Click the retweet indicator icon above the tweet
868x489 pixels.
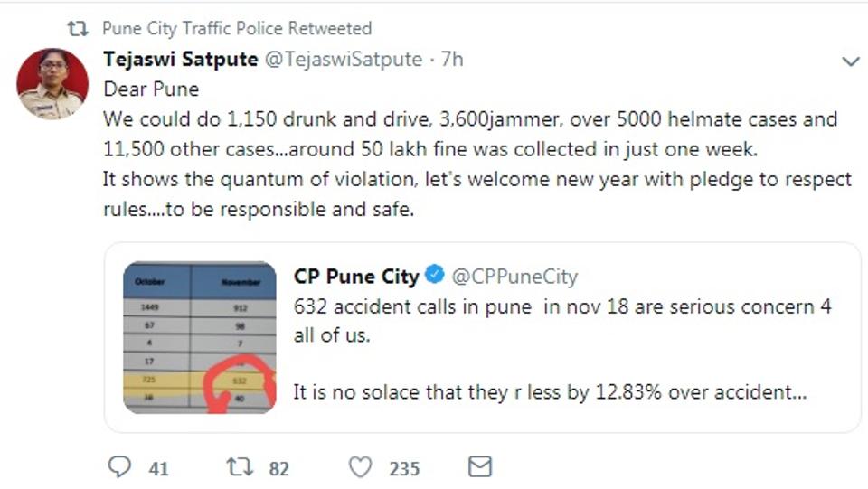pyautogui.click(x=79, y=29)
